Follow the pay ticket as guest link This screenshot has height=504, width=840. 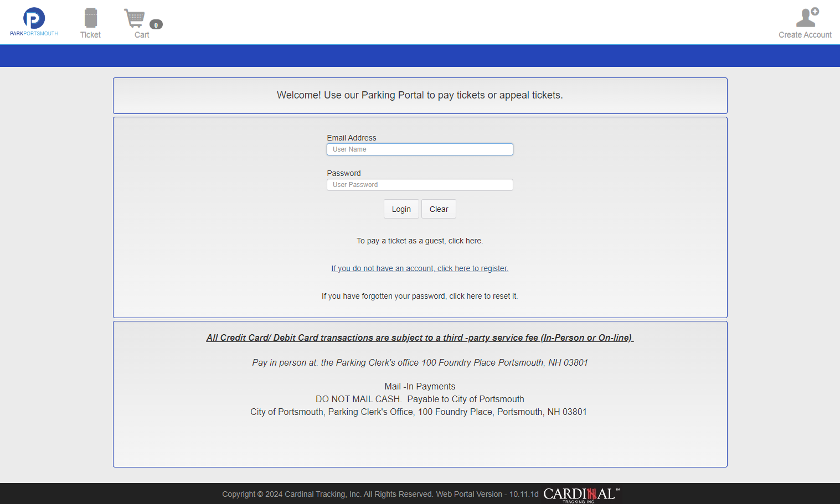tap(420, 241)
